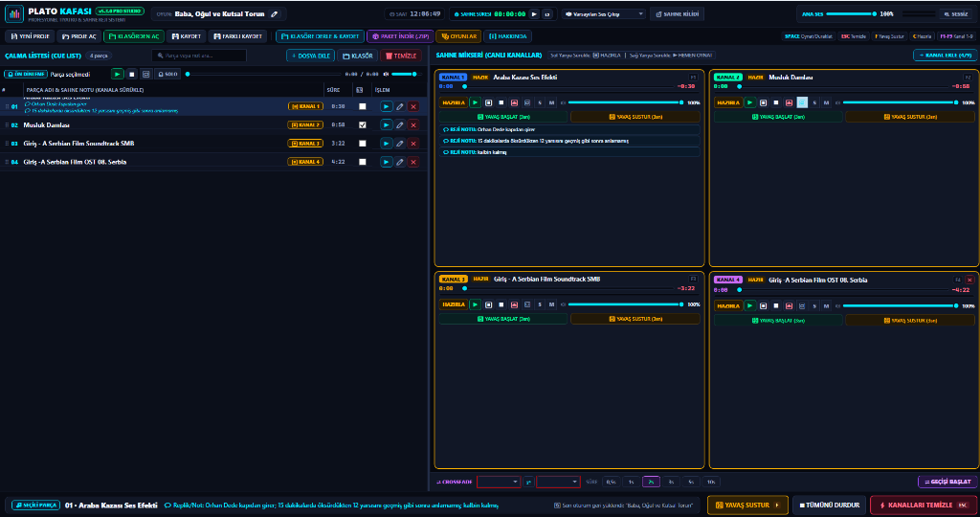Image resolution: width=980 pixels, height=517 pixels.
Task: Stop Kanal 3 playback
Action: (501, 304)
